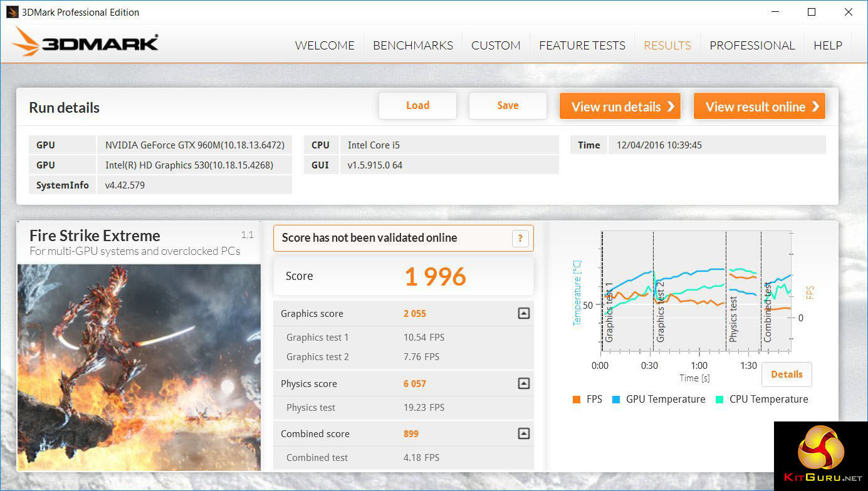
Task: Click Graphics test 1 result 10.54 FPS
Action: (x=424, y=338)
